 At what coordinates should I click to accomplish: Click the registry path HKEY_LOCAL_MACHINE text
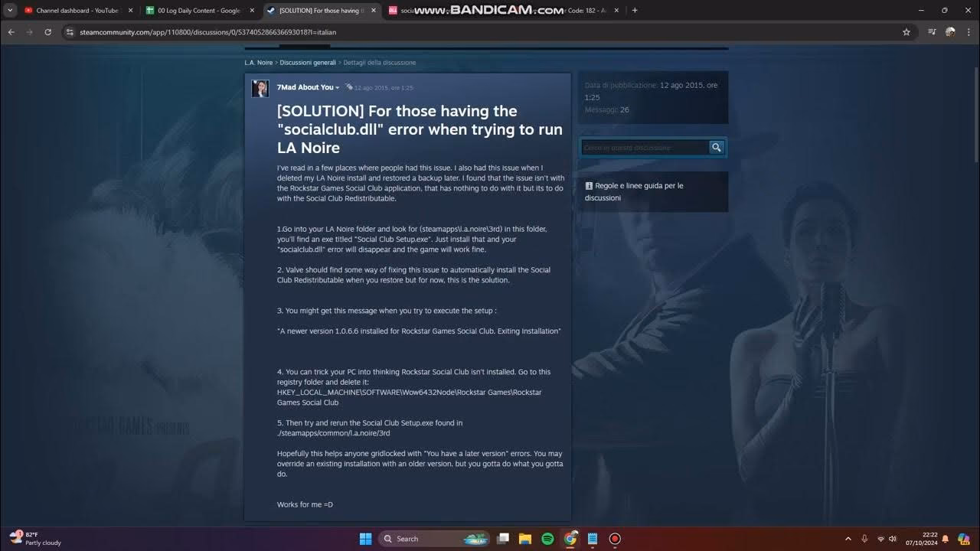409,397
